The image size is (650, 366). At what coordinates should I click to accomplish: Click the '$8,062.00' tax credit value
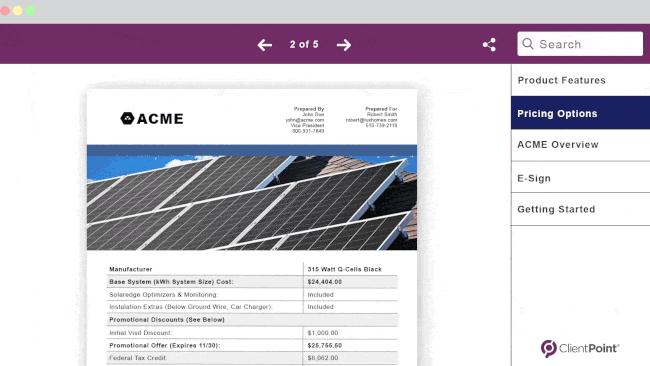[x=323, y=358]
